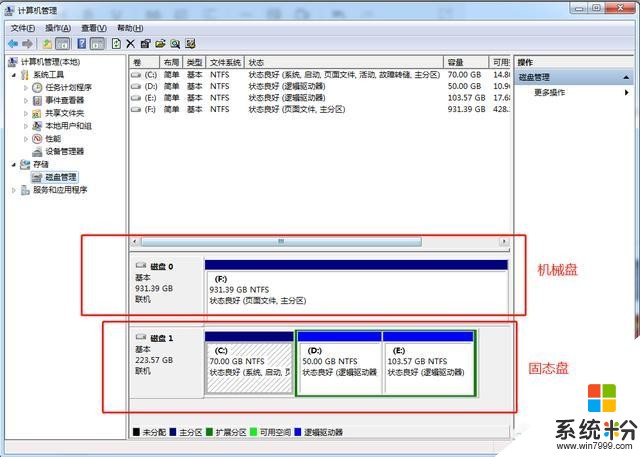Select 计算机管理(本地) root node
Viewport: 640px width, 457px height.
pos(50,62)
